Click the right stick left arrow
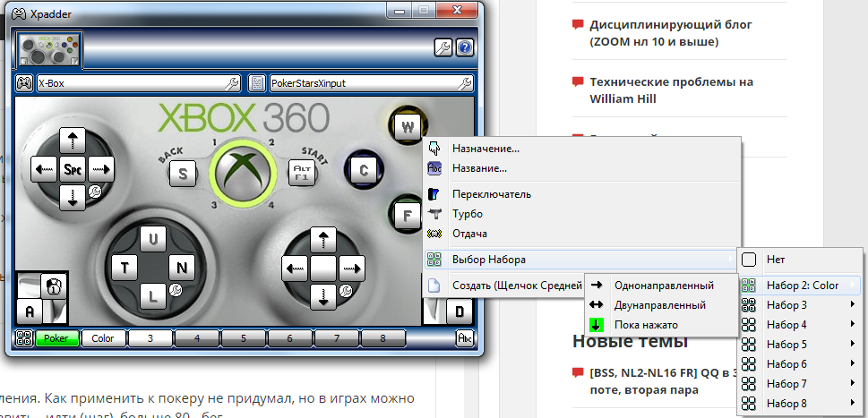The image size is (868, 418). (x=296, y=269)
